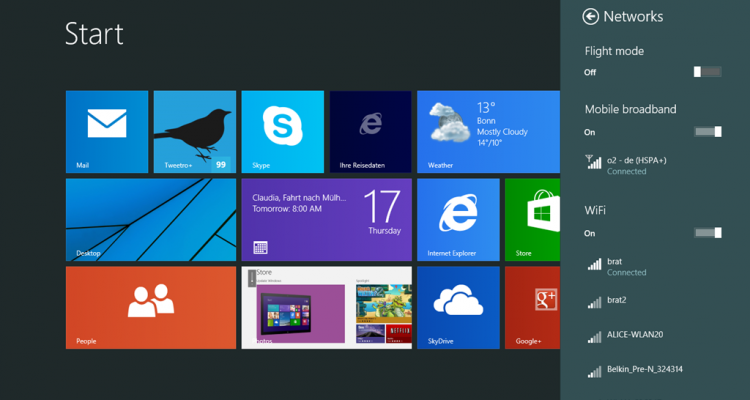This screenshot has width=750, height=400.
Task: Open the SkyDrive cloud tile
Action: (x=458, y=308)
